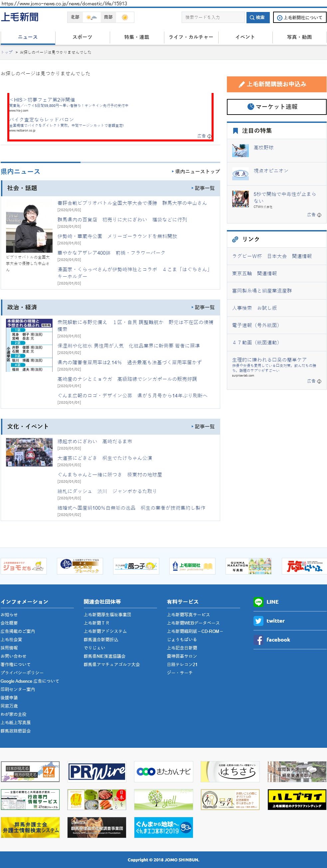Open 記事一覧 for 社会・話題 section
This screenshot has width=327, height=868.
[203, 188]
